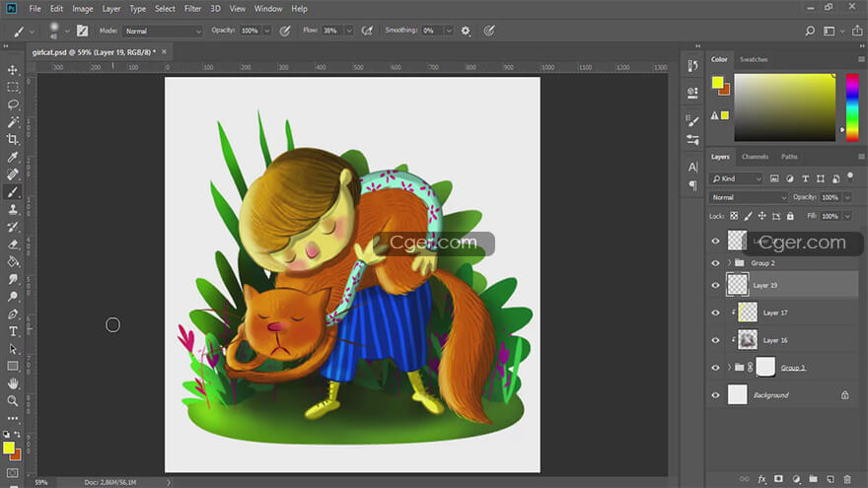Hide Layer 19 visibility eye
The width and height of the screenshot is (868, 488).
(715, 286)
